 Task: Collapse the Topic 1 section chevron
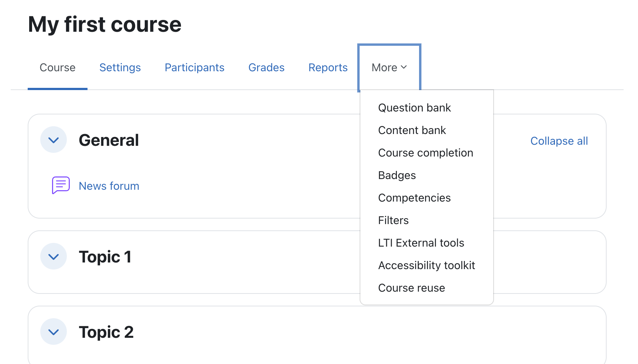click(54, 257)
